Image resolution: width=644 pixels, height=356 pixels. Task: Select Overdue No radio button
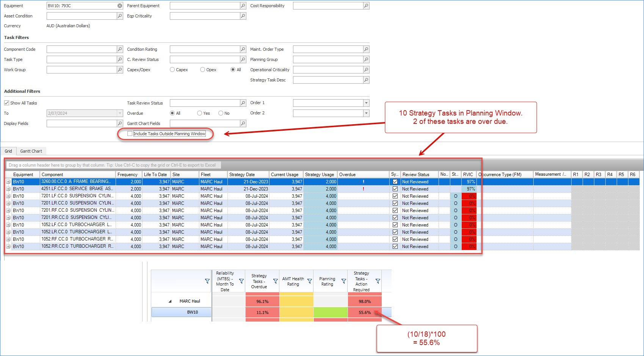221,113
